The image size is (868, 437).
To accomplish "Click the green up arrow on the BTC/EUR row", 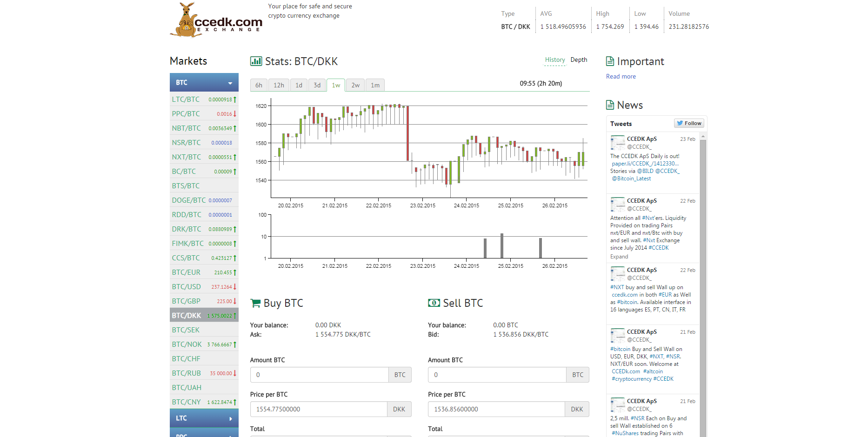I will click(x=235, y=272).
